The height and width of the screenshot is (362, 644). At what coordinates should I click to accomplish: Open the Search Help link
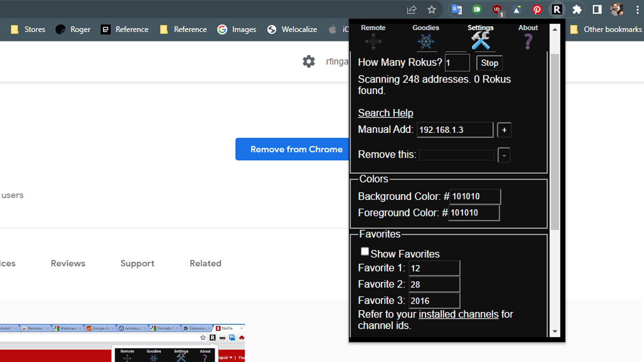pyautogui.click(x=385, y=113)
